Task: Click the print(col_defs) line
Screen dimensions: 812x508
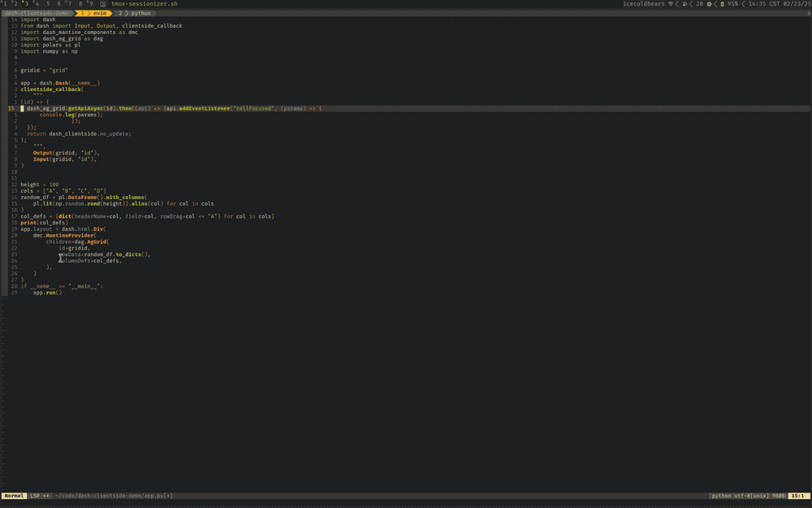Action: 44,223
